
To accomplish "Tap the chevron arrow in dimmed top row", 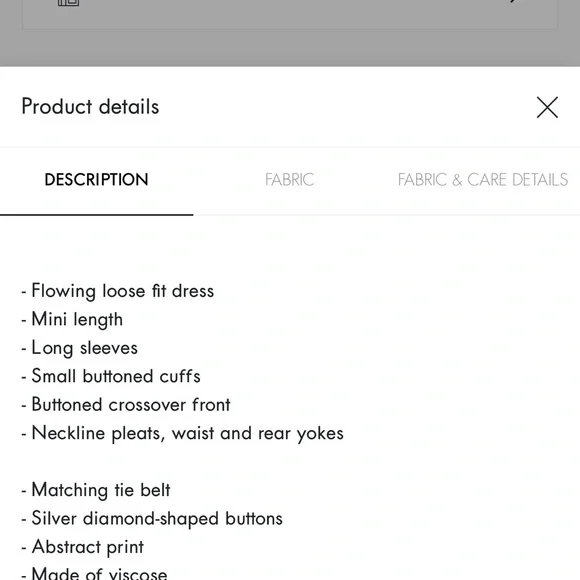I will [x=513, y=1].
